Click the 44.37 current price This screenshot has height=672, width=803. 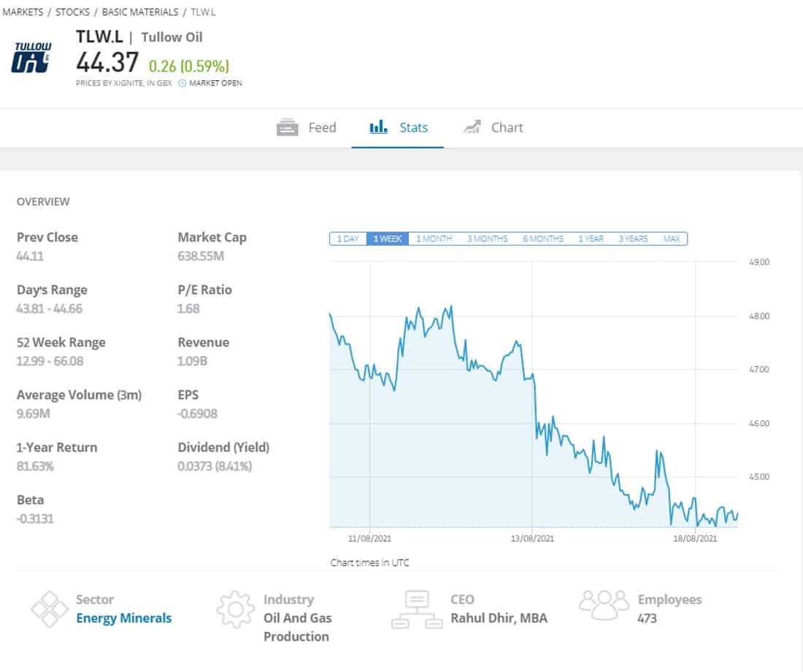(x=107, y=63)
